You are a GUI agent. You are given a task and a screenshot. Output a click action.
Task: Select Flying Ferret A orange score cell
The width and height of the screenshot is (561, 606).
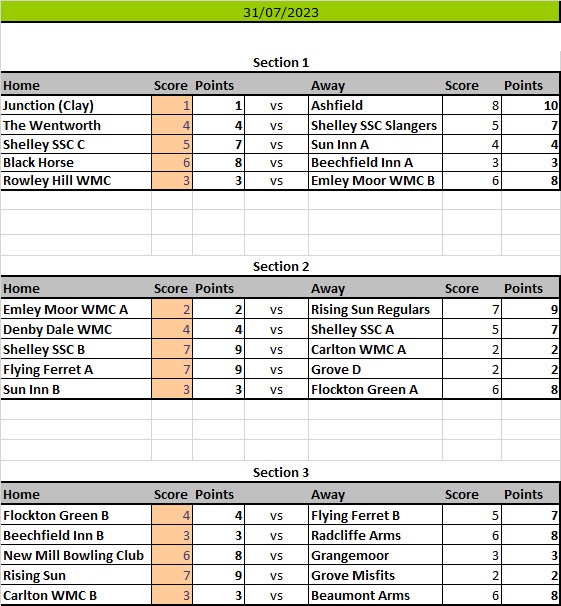point(172,369)
